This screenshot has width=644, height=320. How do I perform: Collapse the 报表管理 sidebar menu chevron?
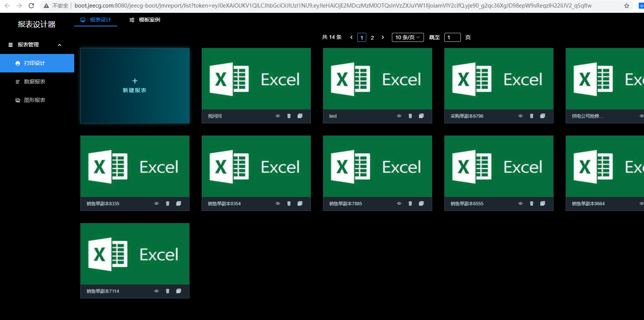click(60, 45)
